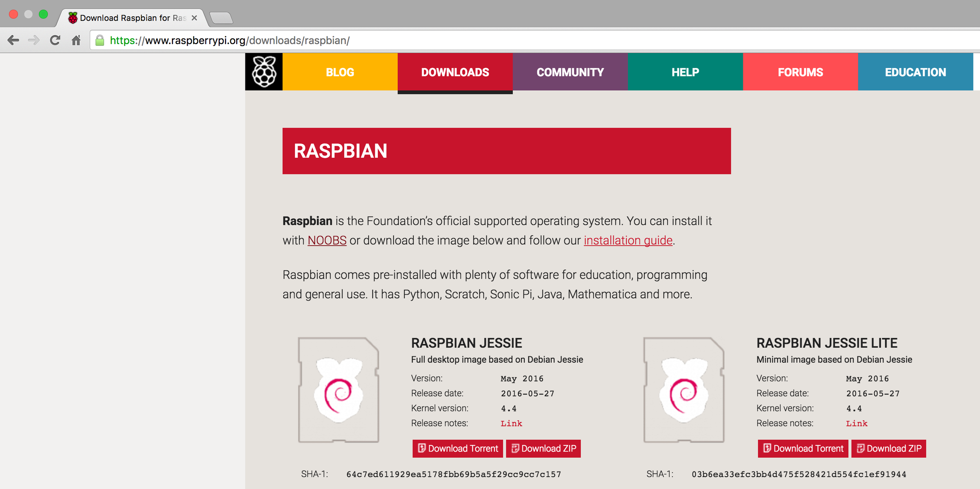Follow the installation guide link
980x489 pixels.
(x=628, y=240)
